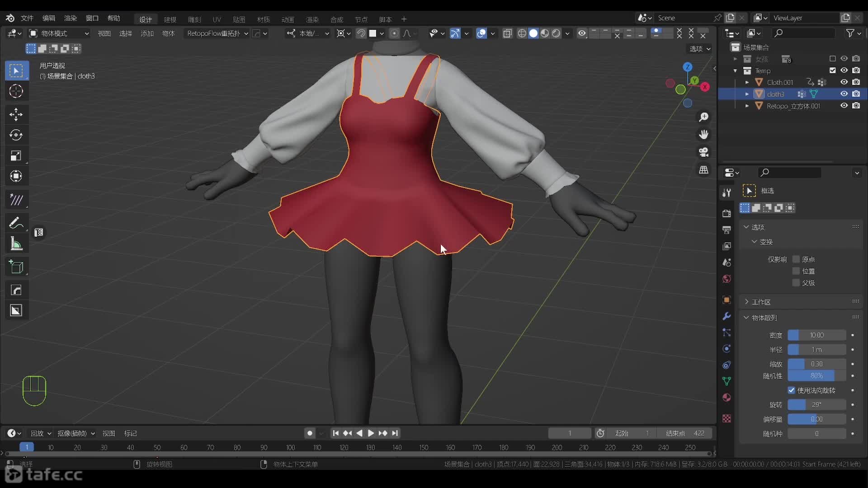Jump to timeline end button
This screenshot has height=488, width=868.
coord(395,433)
